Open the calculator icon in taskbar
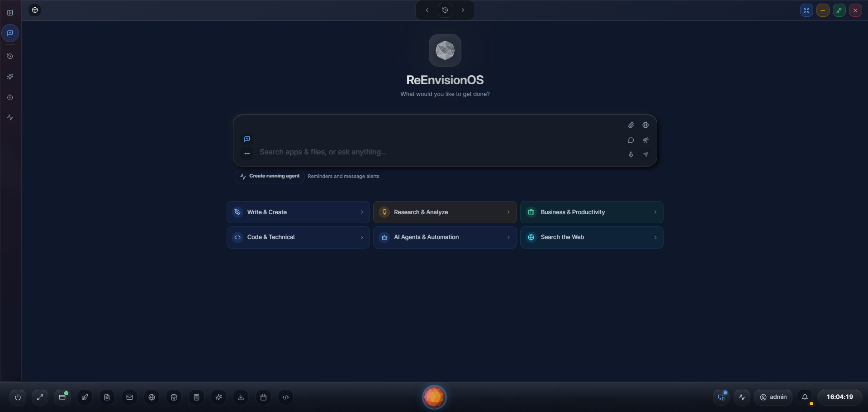The height and width of the screenshot is (412, 868). tap(196, 397)
